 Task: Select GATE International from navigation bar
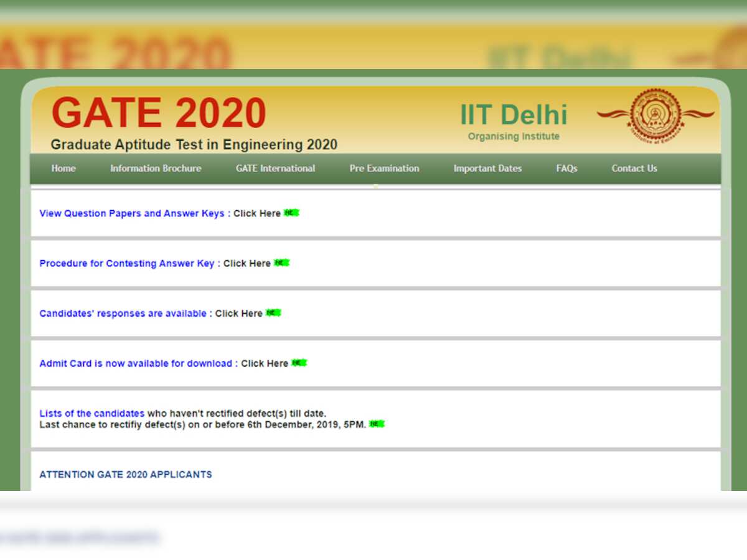coord(275,168)
